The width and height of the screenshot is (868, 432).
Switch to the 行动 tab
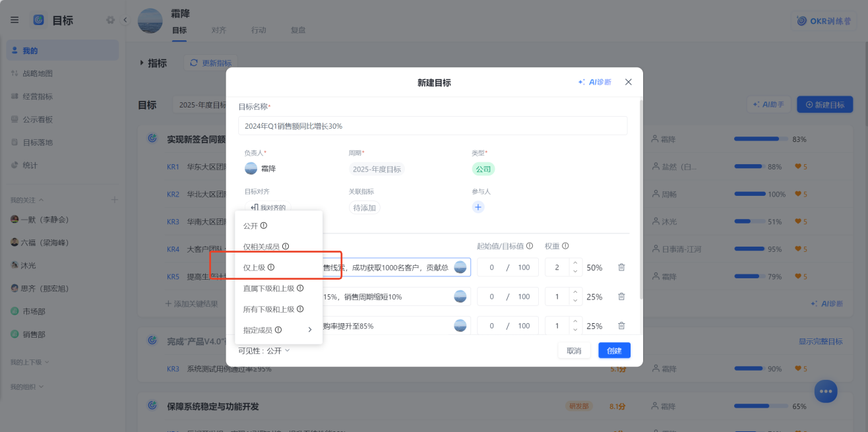click(259, 30)
